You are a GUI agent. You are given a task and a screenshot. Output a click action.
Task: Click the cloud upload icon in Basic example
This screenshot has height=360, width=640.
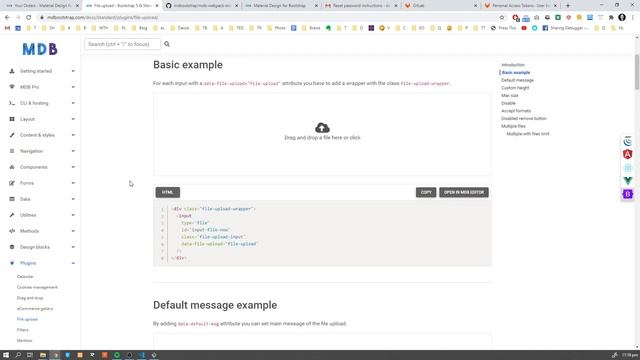coord(322,128)
